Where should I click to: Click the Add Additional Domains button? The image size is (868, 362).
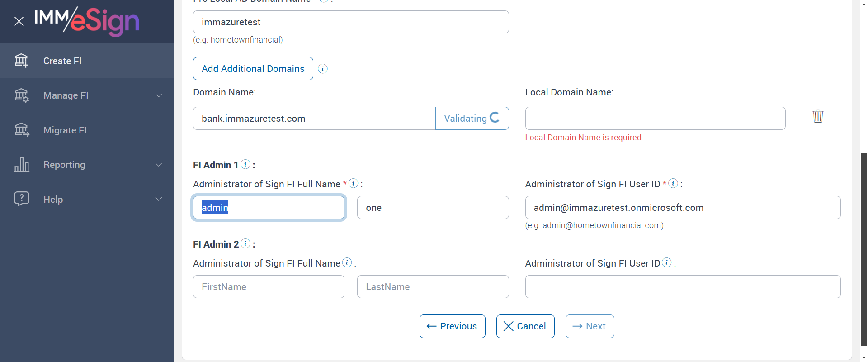tap(253, 69)
